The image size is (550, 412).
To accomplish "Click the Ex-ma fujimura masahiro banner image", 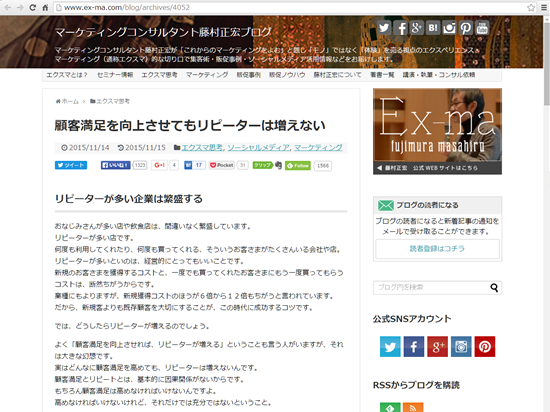I will [x=437, y=131].
